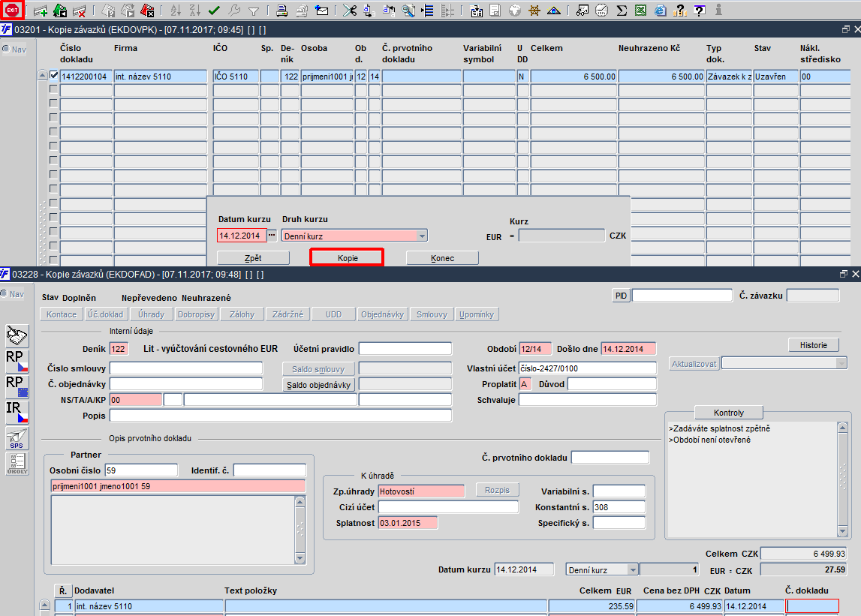Click the green checkmark confirm icon
The height and width of the screenshot is (616, 861).
(x=214, y=10)
